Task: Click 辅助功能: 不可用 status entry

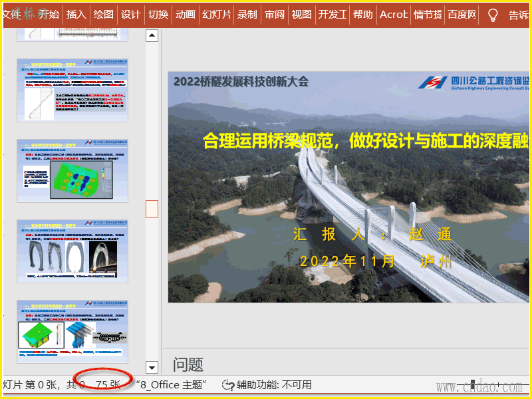Action: coord(274,385)
